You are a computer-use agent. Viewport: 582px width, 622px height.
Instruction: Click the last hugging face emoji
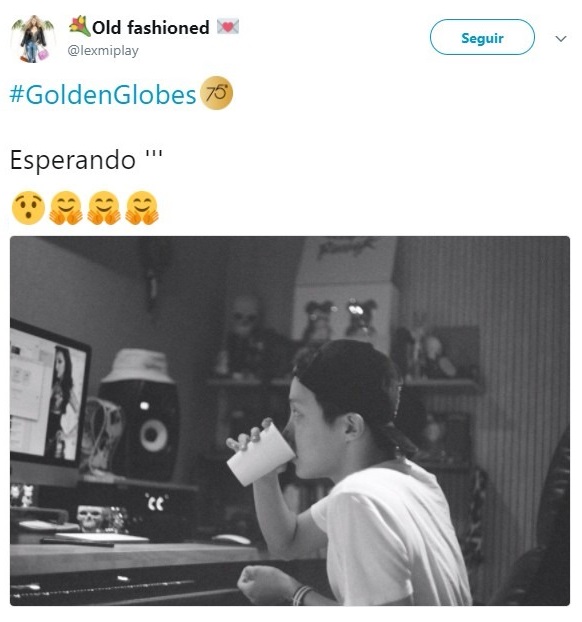pos(142,208)
